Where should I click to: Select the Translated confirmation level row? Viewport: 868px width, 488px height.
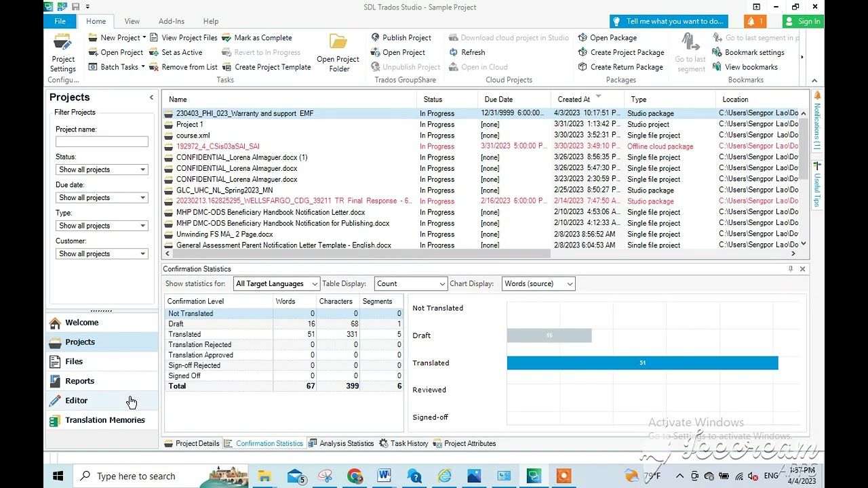(x=284, y=334)
